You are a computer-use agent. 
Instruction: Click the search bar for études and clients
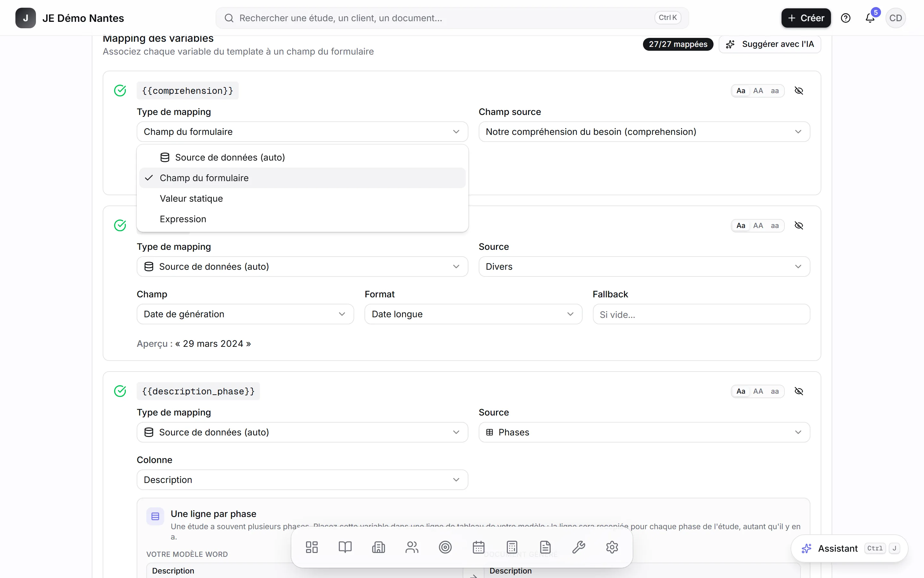coord(452,18)
